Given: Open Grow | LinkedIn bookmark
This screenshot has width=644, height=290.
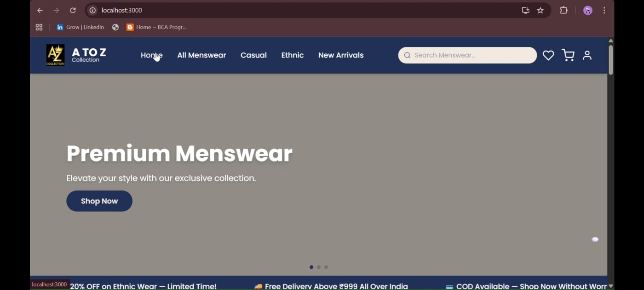Looking at the screenshot, I should coord(80,27).
